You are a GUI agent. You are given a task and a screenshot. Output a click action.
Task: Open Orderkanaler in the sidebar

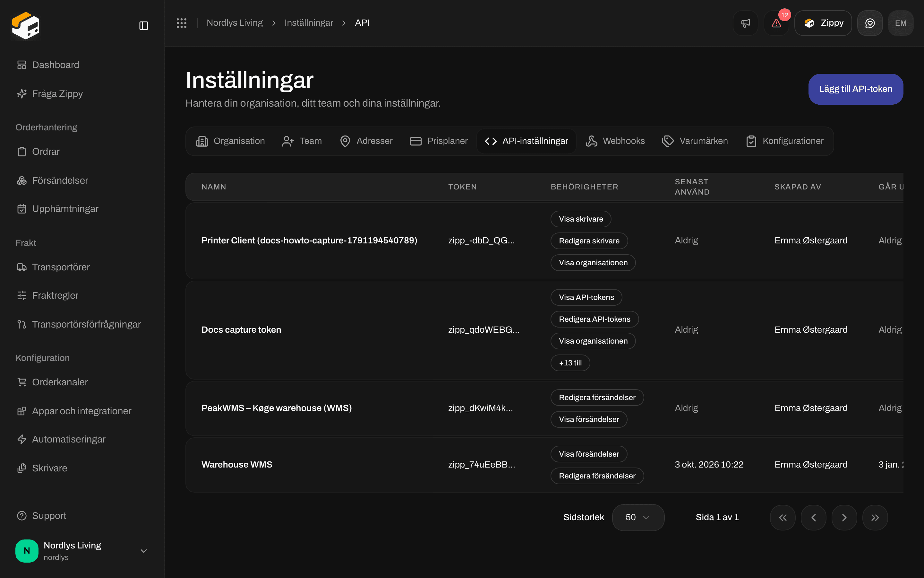[52, 382]
